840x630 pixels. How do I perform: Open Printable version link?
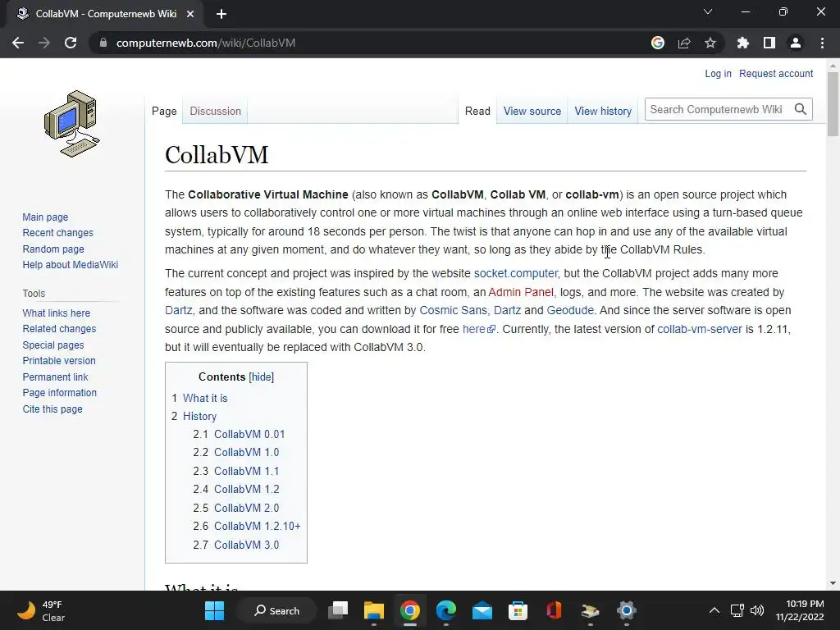pyautogui.click(x=59, y=361)
